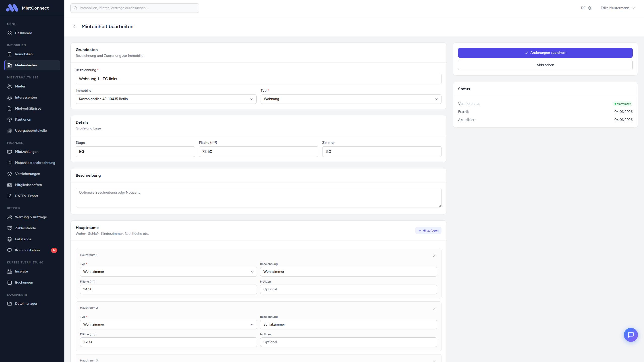Click Änderungen speichern button

545,53
